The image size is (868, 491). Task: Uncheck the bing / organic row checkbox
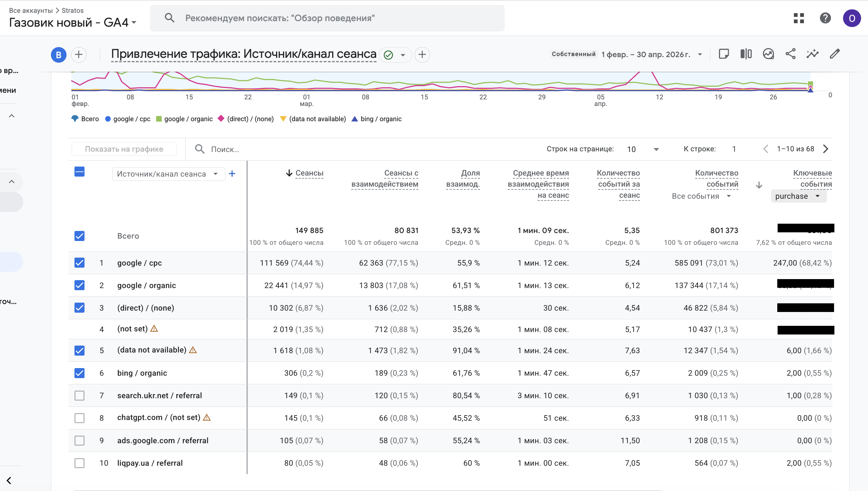click(x=79, y=373)
